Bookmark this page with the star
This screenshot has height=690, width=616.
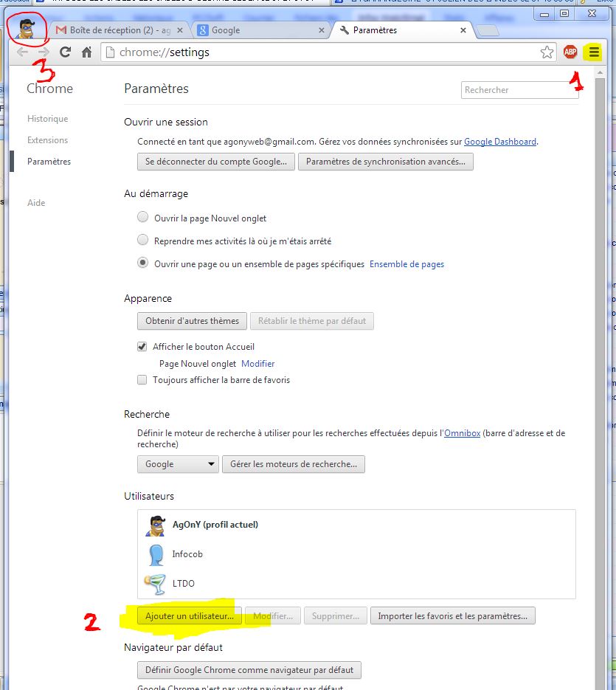547,52
